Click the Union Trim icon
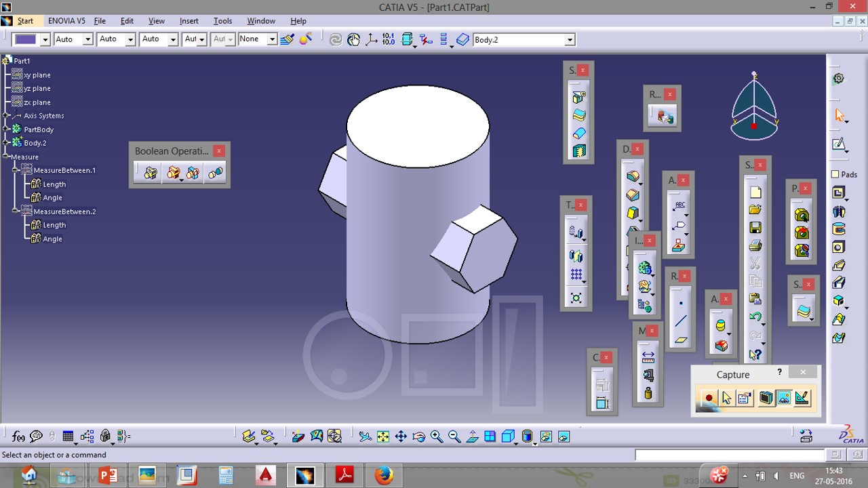 pyautogui.click(x=193, y=174)
